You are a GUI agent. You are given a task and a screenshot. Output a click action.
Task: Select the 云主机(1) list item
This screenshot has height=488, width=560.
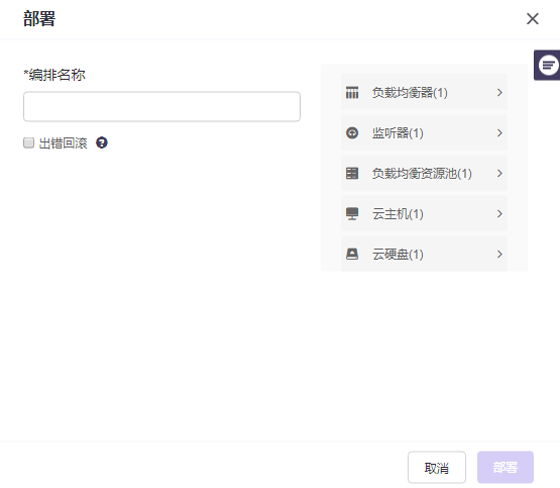424,214
